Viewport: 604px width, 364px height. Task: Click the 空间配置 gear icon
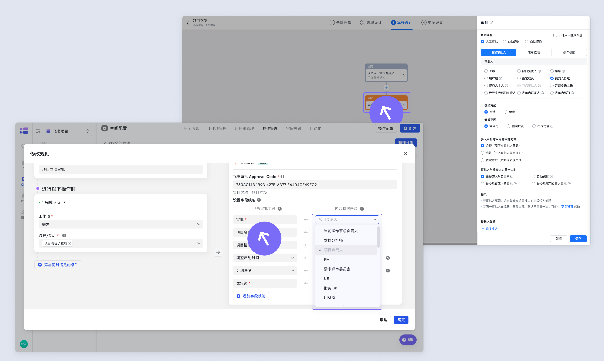tap(104, 128)
